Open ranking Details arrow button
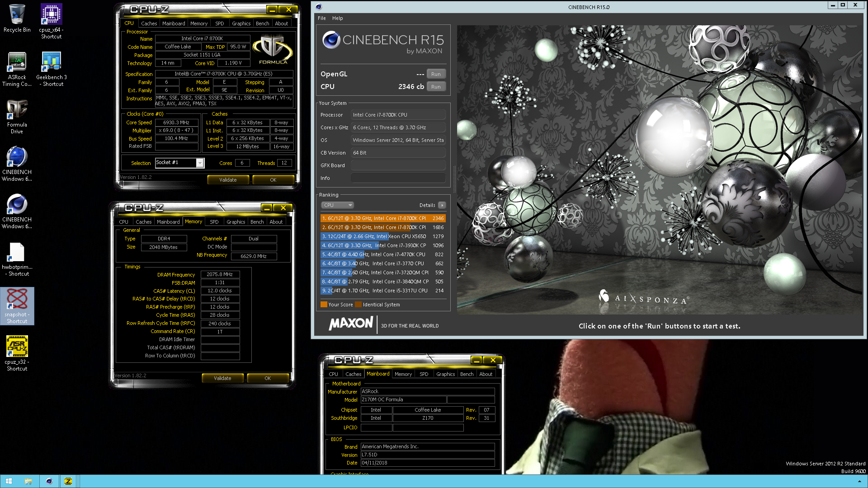The height and width of the screenshot is (488, 868). (x=442, y=205)
